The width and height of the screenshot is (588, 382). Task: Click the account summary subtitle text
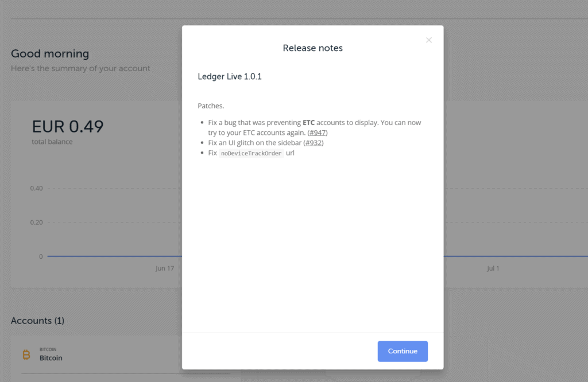click(x=80, y=68)
